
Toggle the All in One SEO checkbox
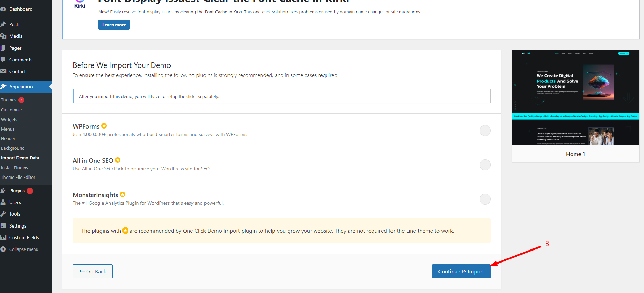click(485, 165)
